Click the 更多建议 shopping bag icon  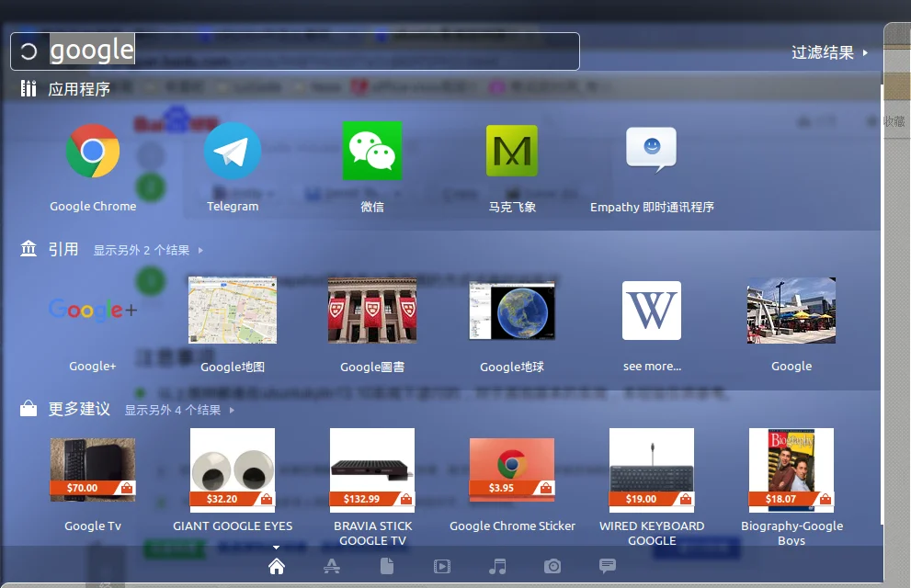click(x=28, y=409)
